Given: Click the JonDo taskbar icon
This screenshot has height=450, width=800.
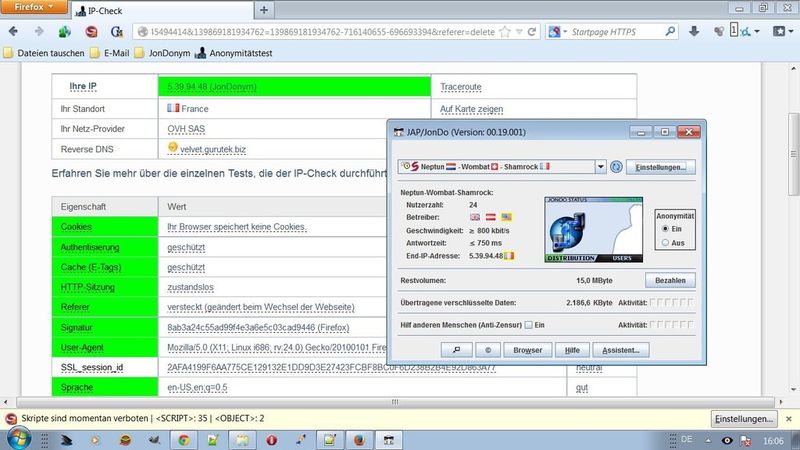Looking at the screenshot, I should pyautogui.click(x=389, y=440).
